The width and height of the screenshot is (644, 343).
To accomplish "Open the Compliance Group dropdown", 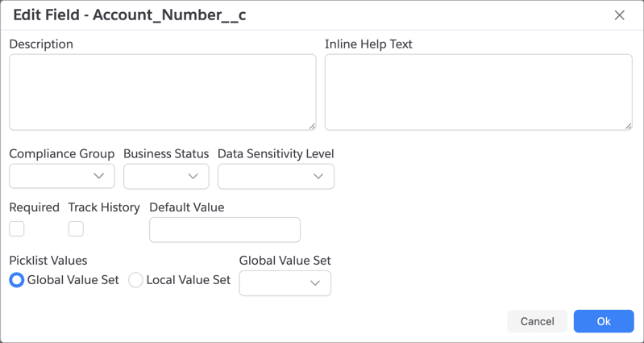I will coord(62,176).
